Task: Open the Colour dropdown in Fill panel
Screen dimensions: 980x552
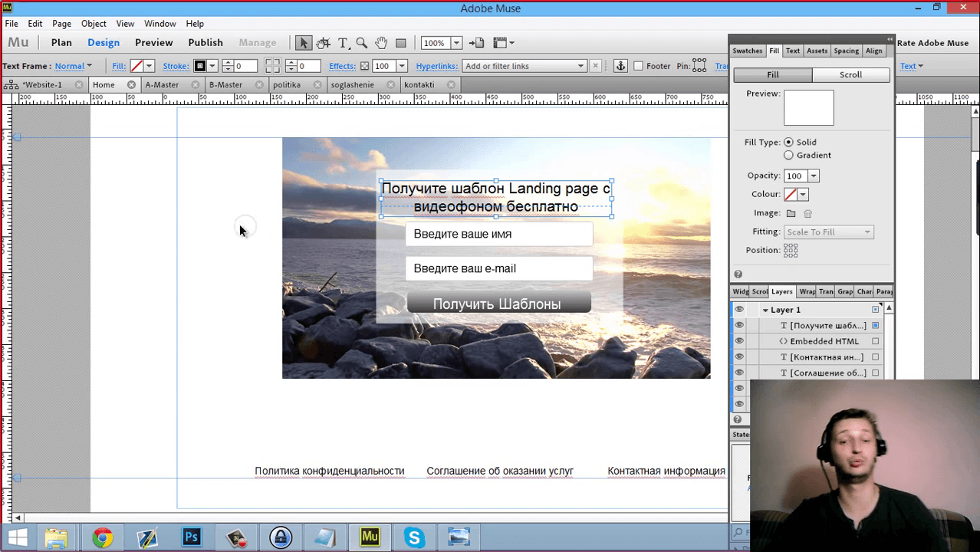Action: [x=803, y=195]
